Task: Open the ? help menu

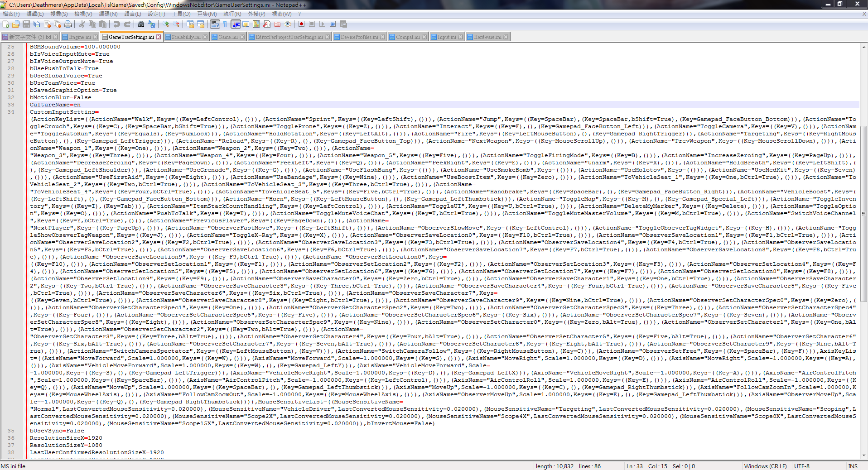Action: (299, 14)
